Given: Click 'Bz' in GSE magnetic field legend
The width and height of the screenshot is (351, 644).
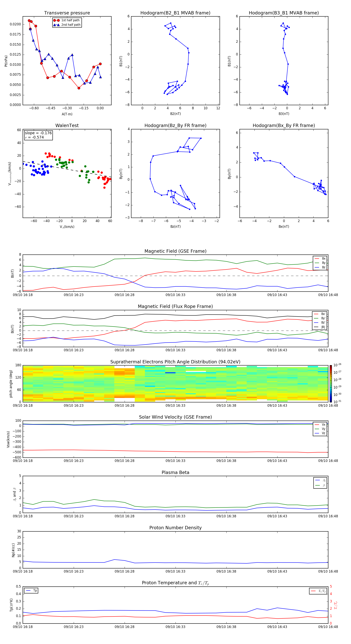Looking at the screenshot, I should [x=320, y=267].
